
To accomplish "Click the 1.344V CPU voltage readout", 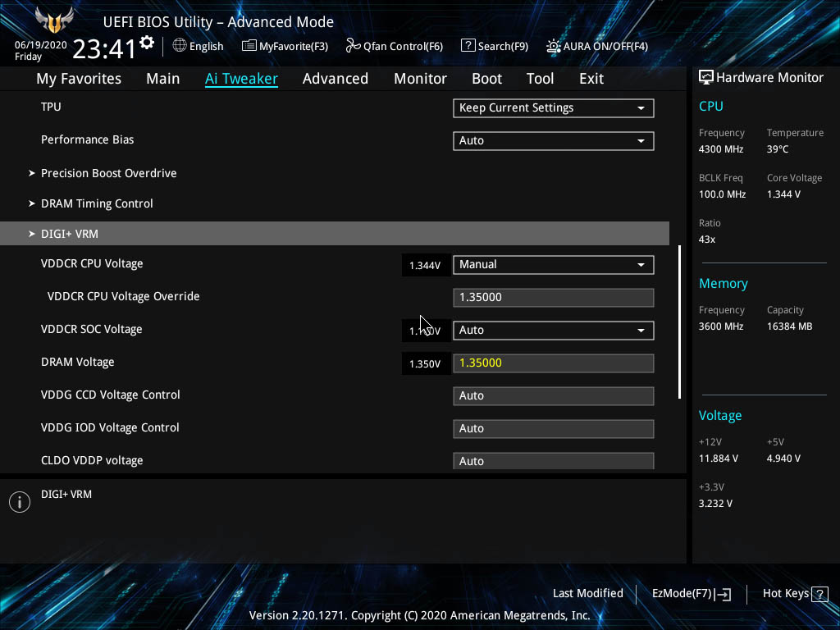I will coord(425,266).
